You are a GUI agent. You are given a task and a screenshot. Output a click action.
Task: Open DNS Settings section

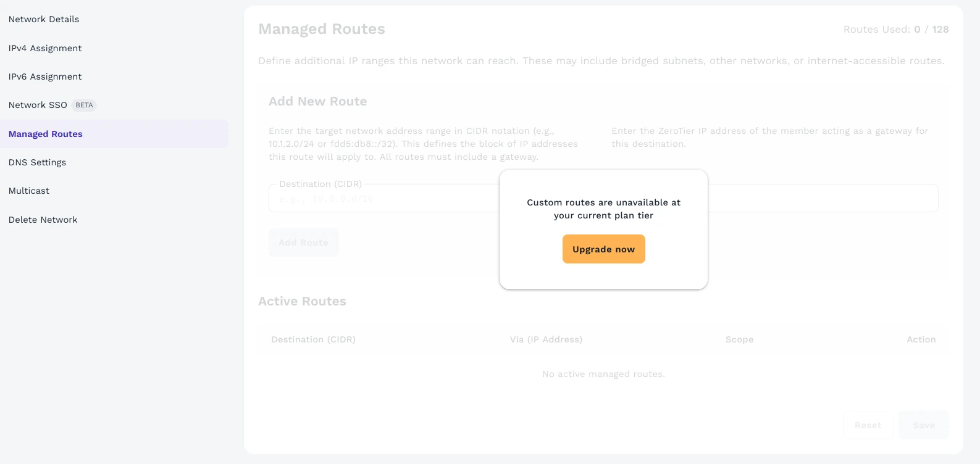point(37,162)
